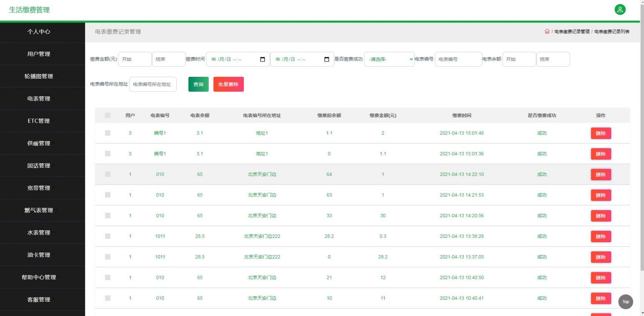Click 电表缴费记录管理 breadcrumb link

(x=572, y=32)
